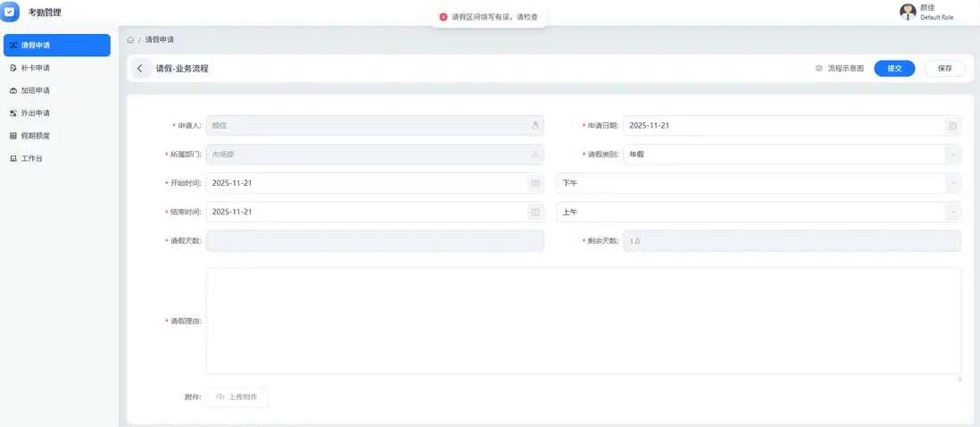Click the 所属部门 field showing 市场部

click(x=375, y=155)
